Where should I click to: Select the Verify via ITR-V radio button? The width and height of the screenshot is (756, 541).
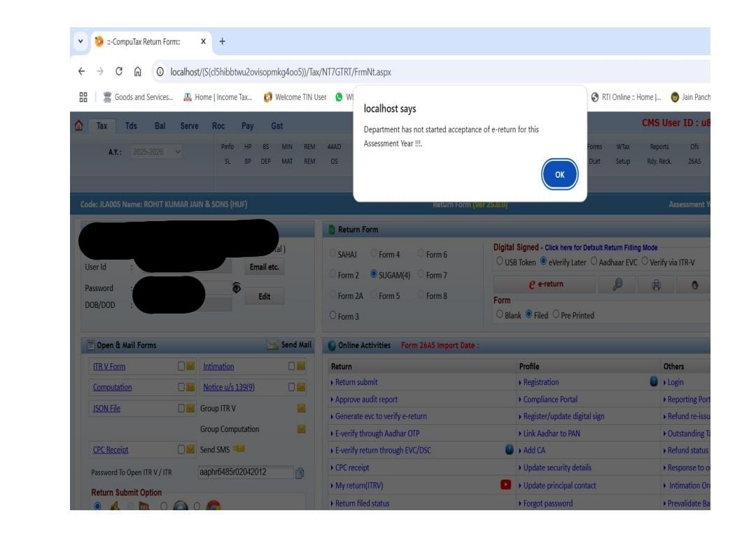(x=645, y=261)
